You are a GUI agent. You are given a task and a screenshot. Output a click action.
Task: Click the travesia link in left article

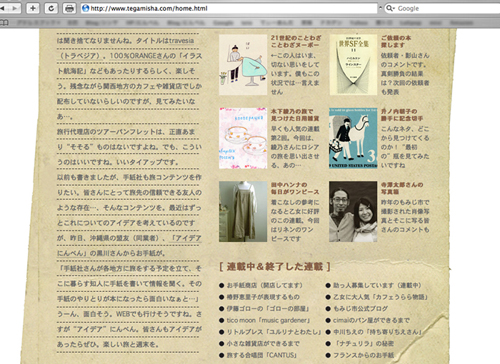(x=181, y=41)
